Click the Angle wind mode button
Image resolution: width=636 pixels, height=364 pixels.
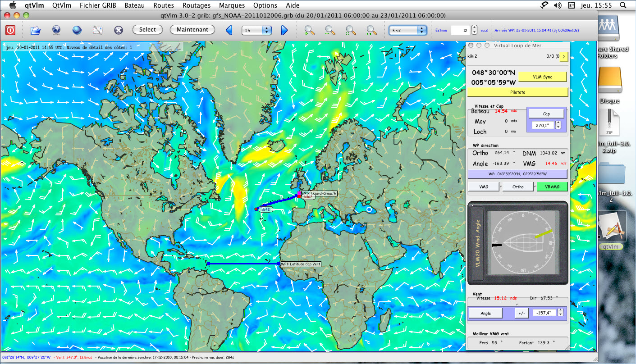485,313
